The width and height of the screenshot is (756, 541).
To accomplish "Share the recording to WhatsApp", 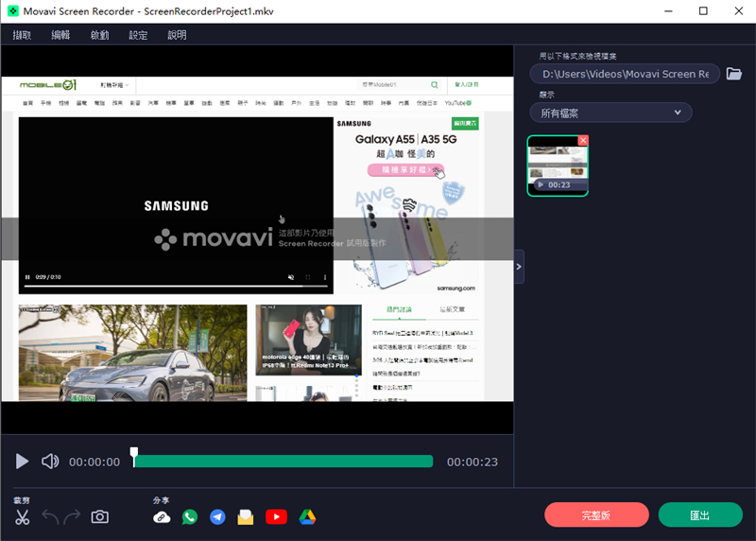I will [x=190, y=517].
